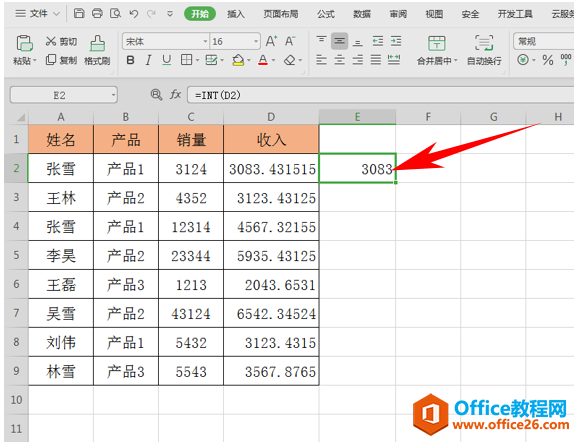Click the fill color bucket swatch
The height and width of the screenshot is (442, 576).
238,60
